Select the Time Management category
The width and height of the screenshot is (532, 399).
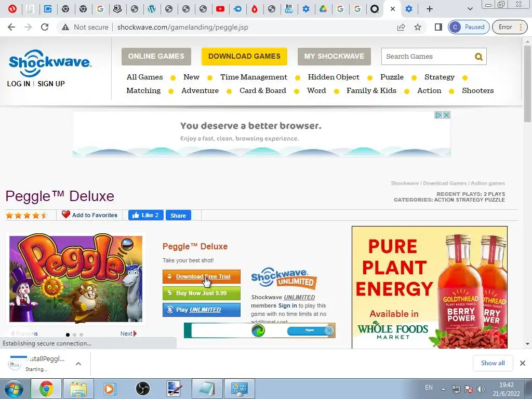[x=254, y=77]
